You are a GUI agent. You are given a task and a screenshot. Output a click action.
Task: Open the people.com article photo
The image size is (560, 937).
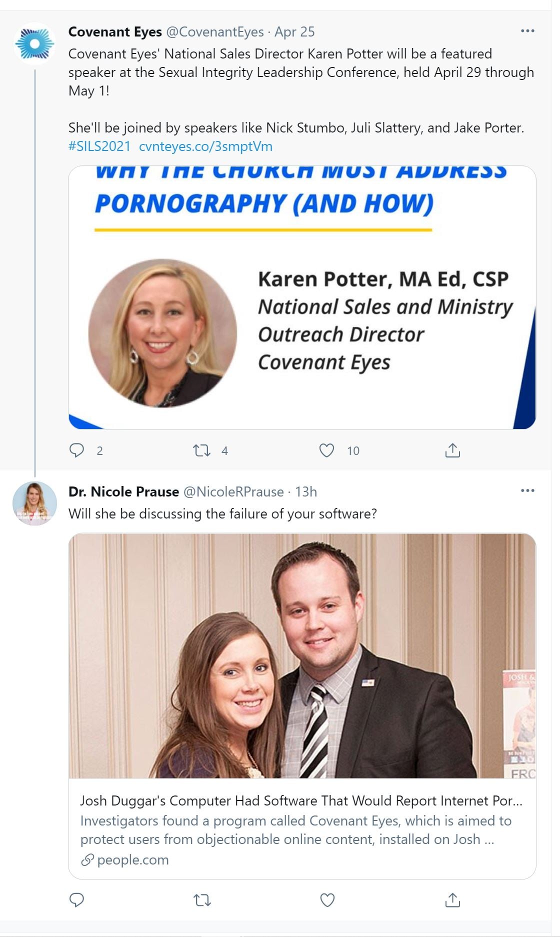coord(302,655)
